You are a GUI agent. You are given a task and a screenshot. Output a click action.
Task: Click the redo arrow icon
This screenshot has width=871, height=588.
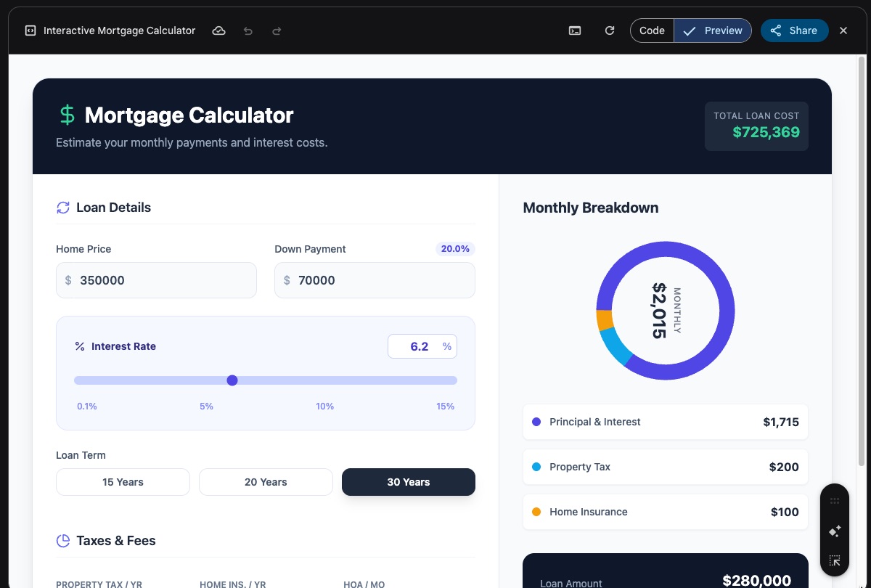277,30
